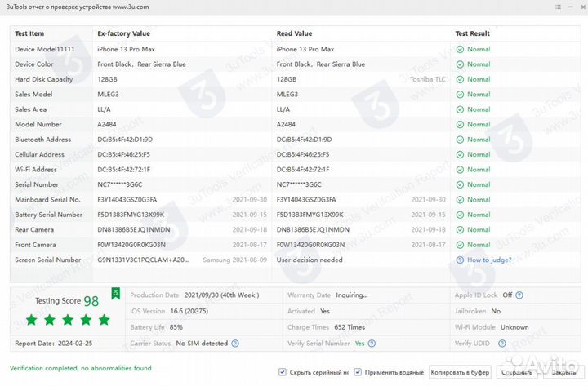Select read front camera serial F0W13420G0R0KG03N
The image size is (588, 386).
[310, 245]
